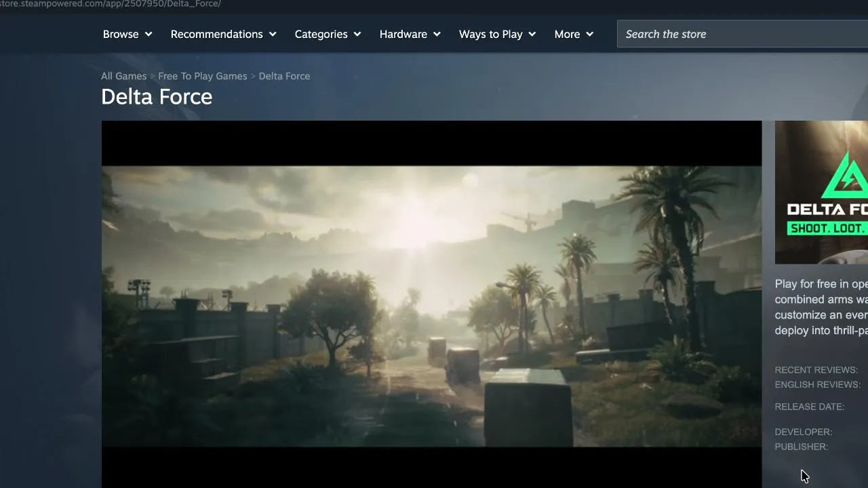Image resolution: width=868 pixels, height=488 pixels.
Task: Open the Browse dropdown menu
Action: pos(127,34)
